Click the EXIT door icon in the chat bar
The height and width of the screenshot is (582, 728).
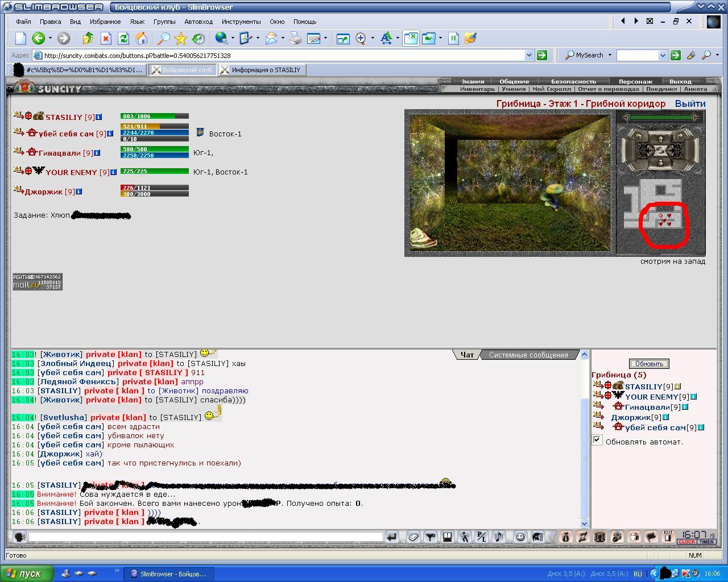[x=668, y=537]
